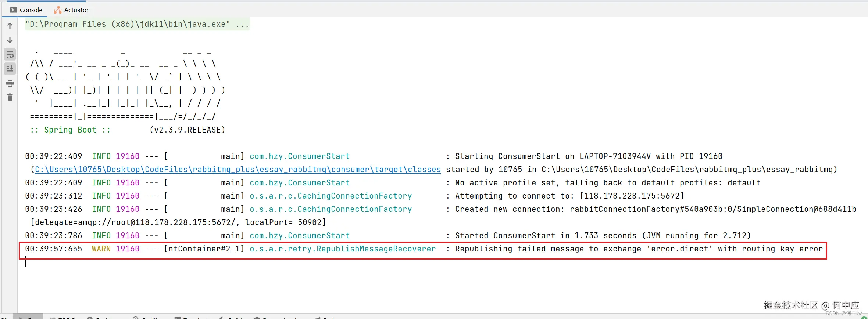This screenshot has height=319, width=868.
Task: Open the Actuator tab
Action: coord(71,10)
